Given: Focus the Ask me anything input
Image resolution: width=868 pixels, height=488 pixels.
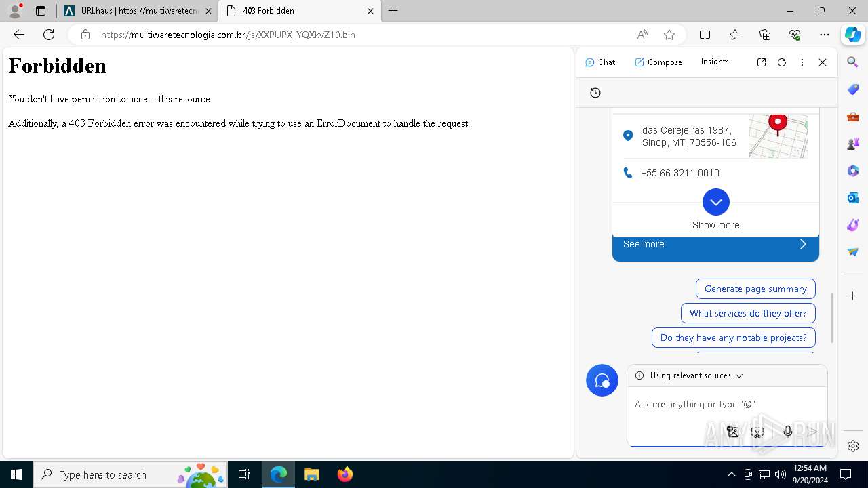Looking at the screenshot, I should (x=726, y=404).
